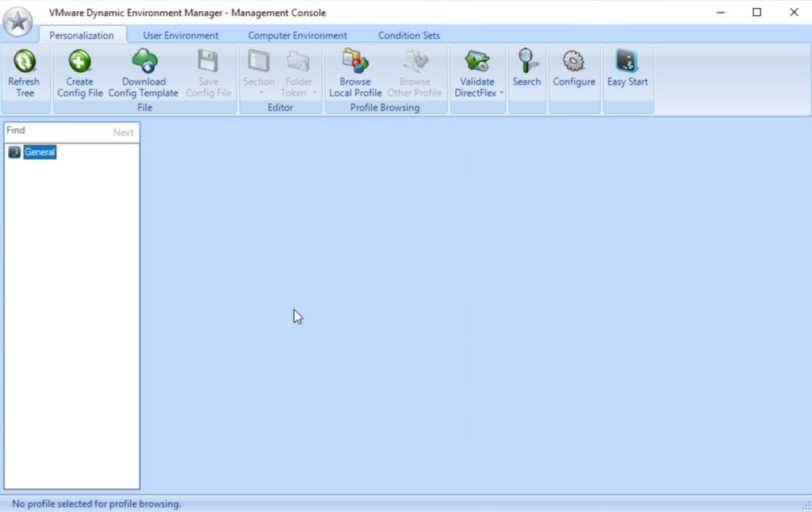Click the Create Config File icon
This screenshot has height=512, width=812.
[80, 62]
